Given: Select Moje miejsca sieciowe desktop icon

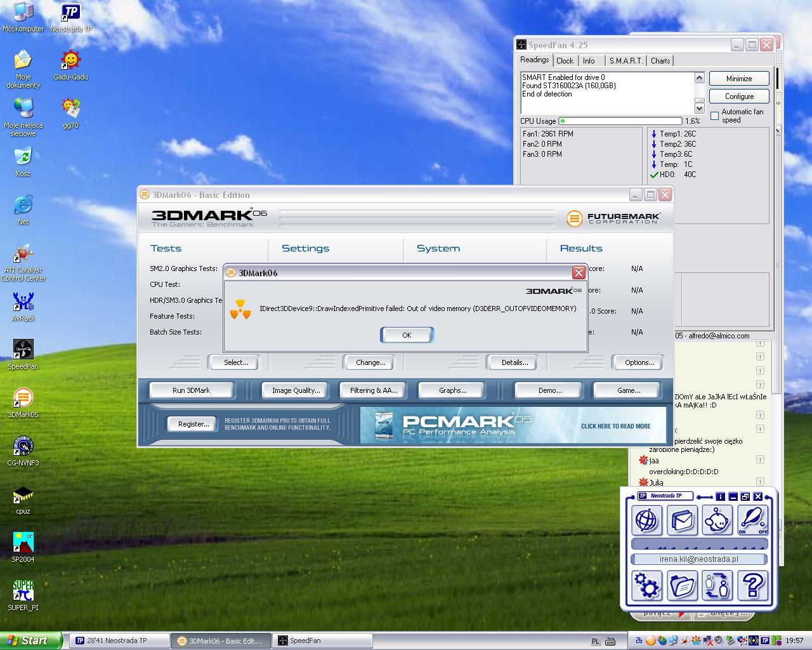Looking at the screenshot, I should 23,118.
